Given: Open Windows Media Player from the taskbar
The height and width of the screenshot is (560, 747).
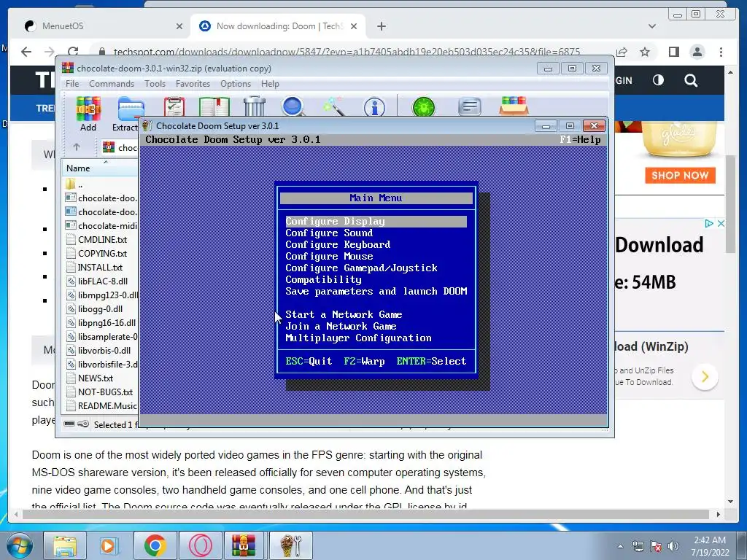Looking at the screenshot, I should 108,545.
